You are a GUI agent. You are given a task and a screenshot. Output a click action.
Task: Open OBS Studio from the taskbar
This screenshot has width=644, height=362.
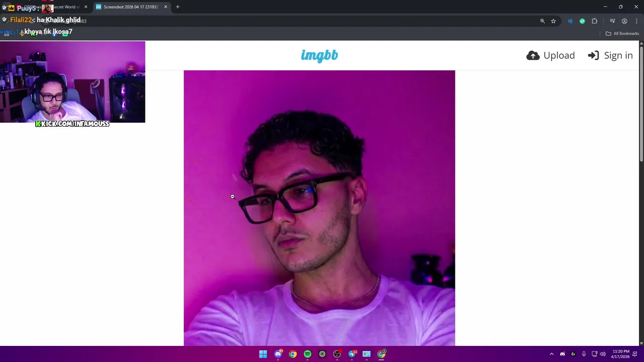pos(337,354)
